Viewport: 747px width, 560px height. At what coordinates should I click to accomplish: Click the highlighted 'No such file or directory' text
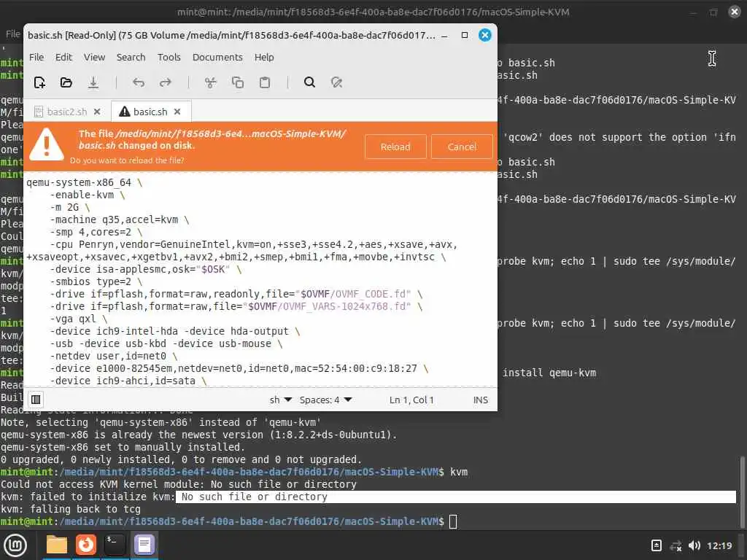tap(255, 497)
